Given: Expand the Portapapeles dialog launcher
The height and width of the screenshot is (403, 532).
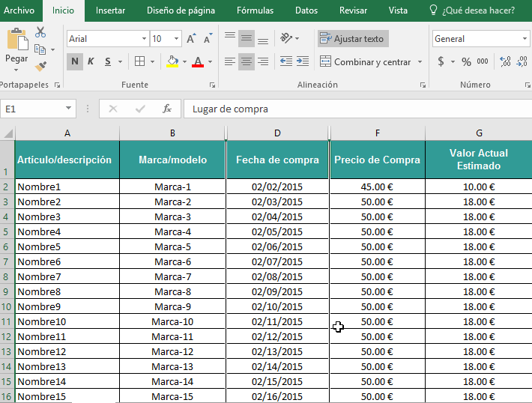Looking at the screenshot, I should (x=58, y=85).
